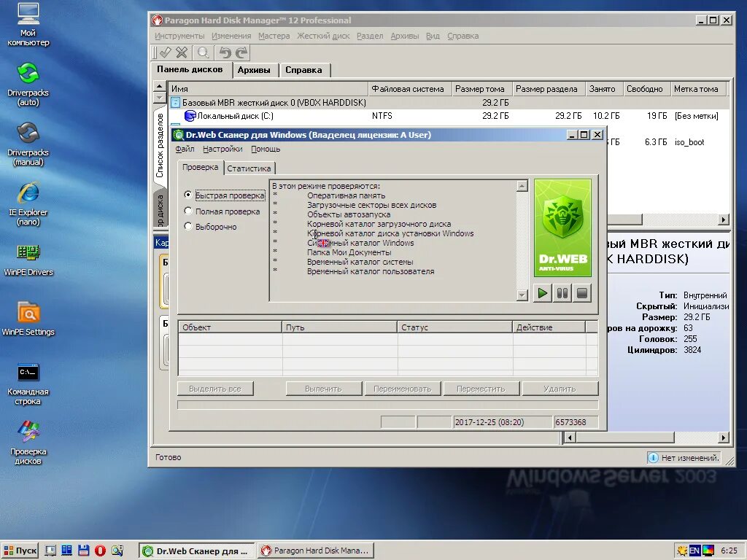
Task: Open the 'Файл' menu in Dr.Web
Action: pyautogui.click(x=185, y=149)
